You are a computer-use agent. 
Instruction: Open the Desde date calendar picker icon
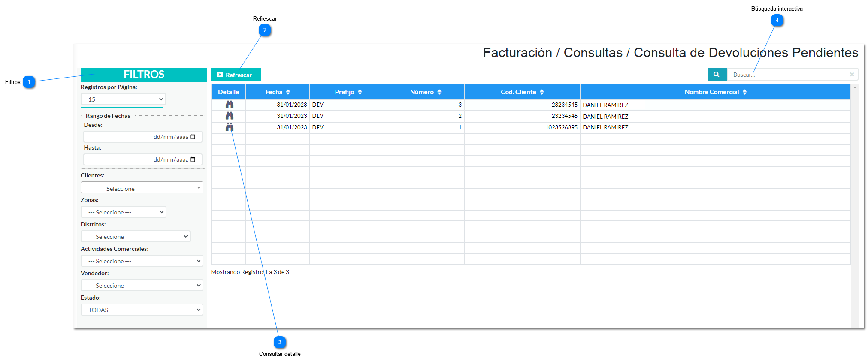(x=193, y=137)
